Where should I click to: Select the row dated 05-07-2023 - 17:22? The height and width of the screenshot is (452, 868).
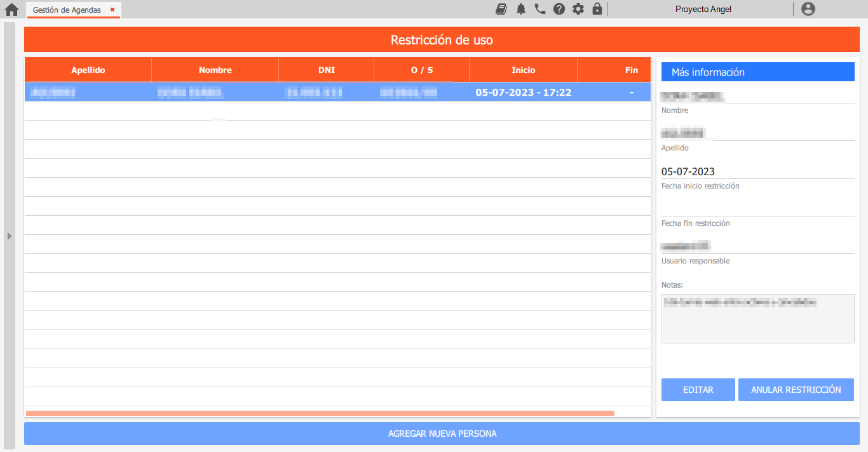pyautogui.click(x=337, y=93)
